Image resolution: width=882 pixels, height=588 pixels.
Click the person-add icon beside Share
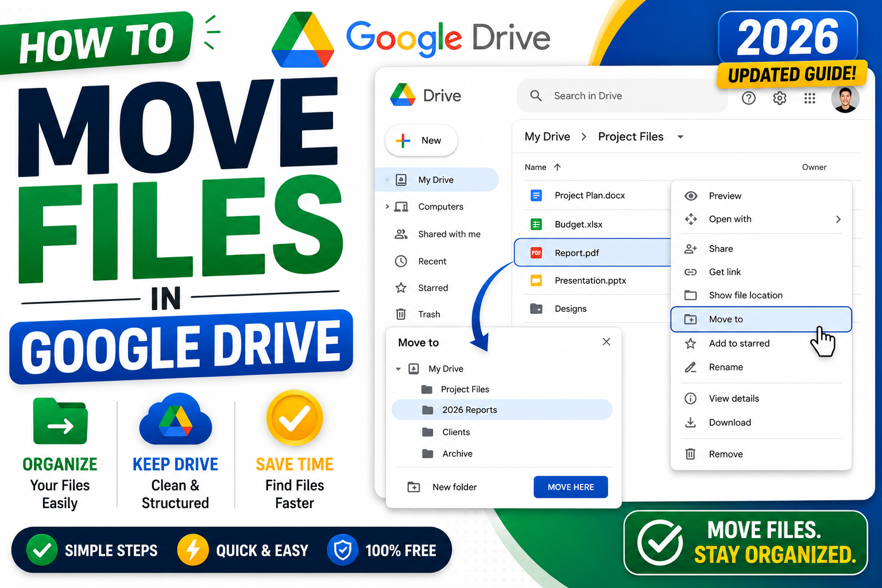coord(691,249)
